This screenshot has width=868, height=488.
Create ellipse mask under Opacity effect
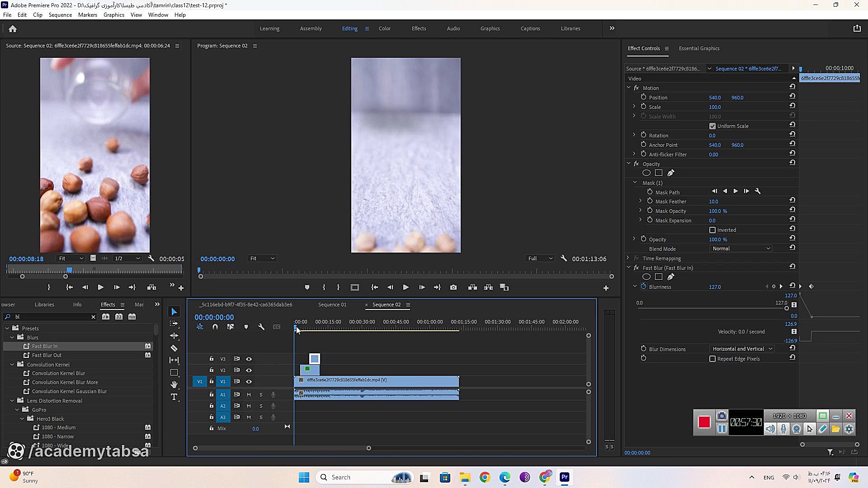(646, 173)
